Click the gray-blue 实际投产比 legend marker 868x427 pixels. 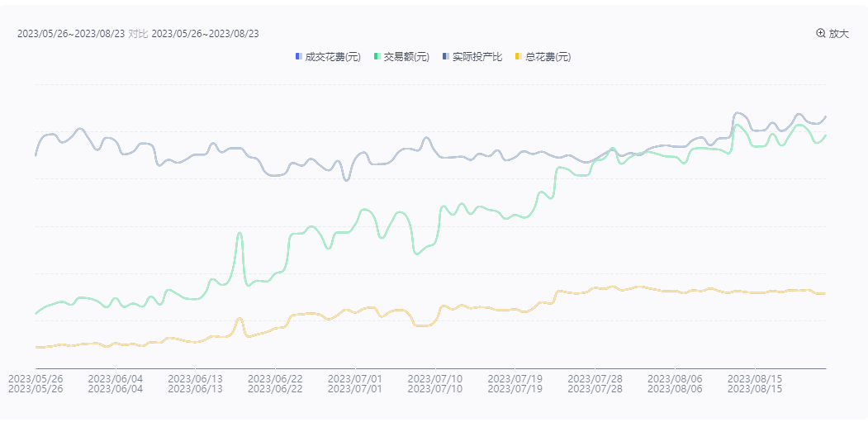446,57
